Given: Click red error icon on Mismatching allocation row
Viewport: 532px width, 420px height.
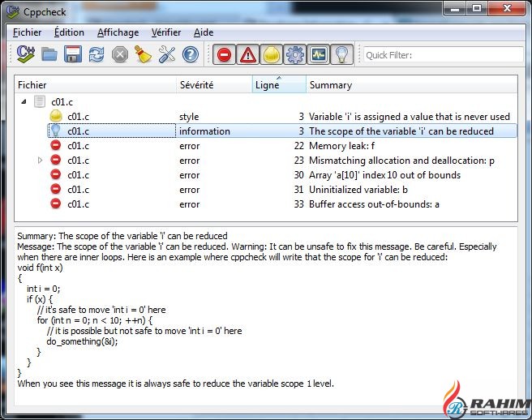Looking at the screenshot, I should (55, 160).
